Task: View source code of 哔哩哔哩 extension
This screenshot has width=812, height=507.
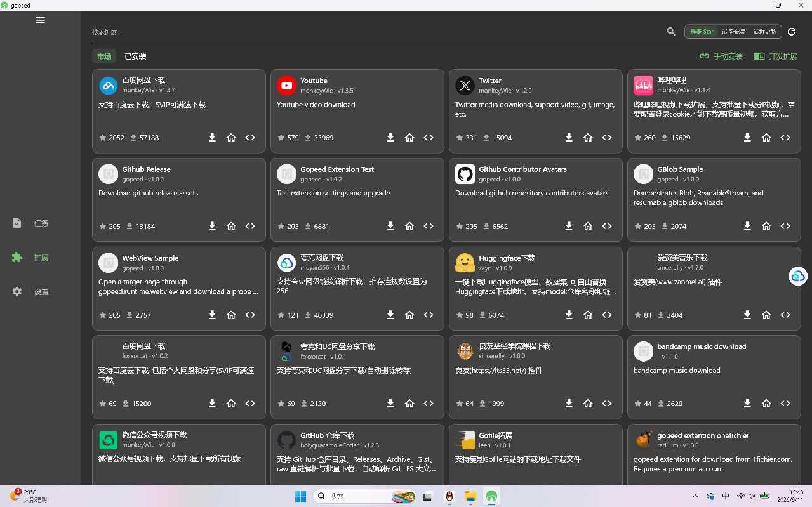Action: (x=785, y=138)
